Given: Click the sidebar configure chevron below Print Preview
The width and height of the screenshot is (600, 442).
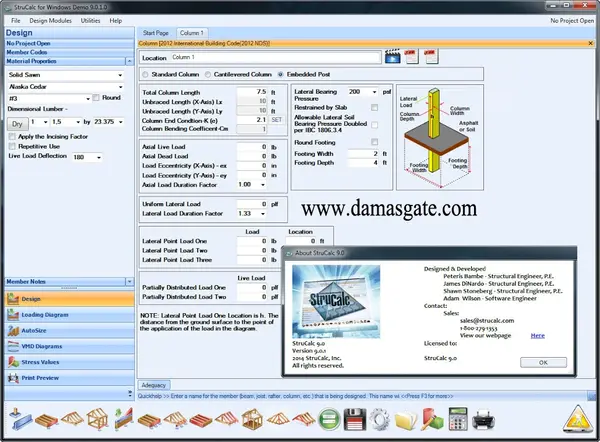Looking at the screenshot, I should click(130, 393).
